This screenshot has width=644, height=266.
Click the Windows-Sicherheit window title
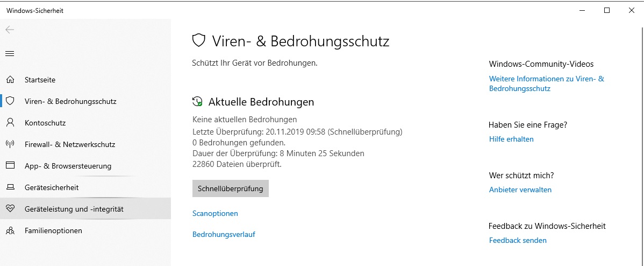tap(35, 11)
